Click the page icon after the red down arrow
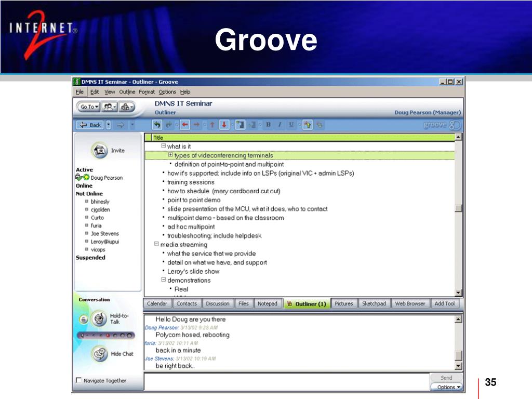The height and width of the screenshot is (399, 532). click(240, 125)
